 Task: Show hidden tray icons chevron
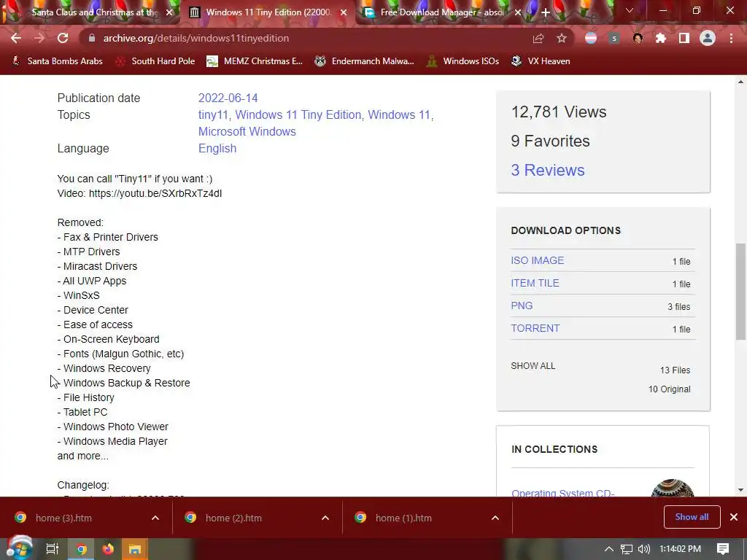coord(609,549)
